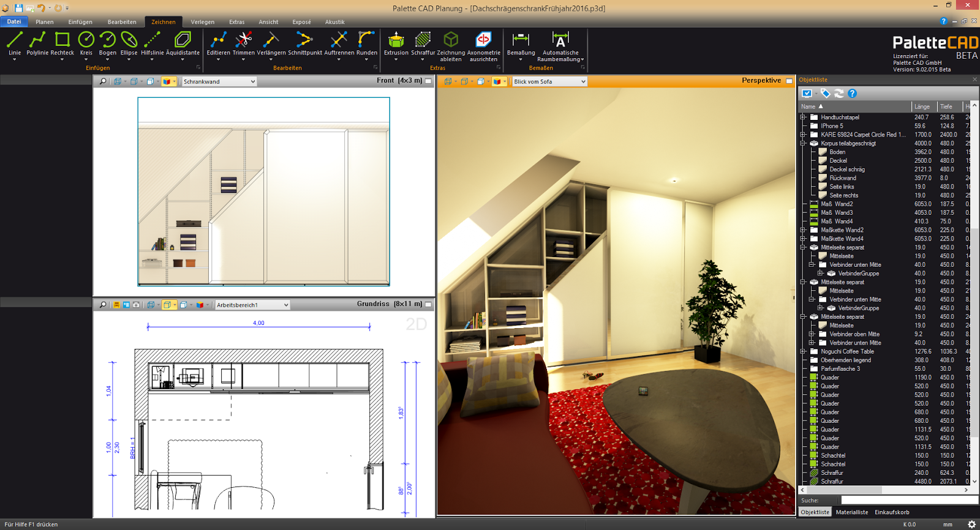The image size is (980, 530).
Task: Click the Tiefe column header
Action: tap(949, 106)
